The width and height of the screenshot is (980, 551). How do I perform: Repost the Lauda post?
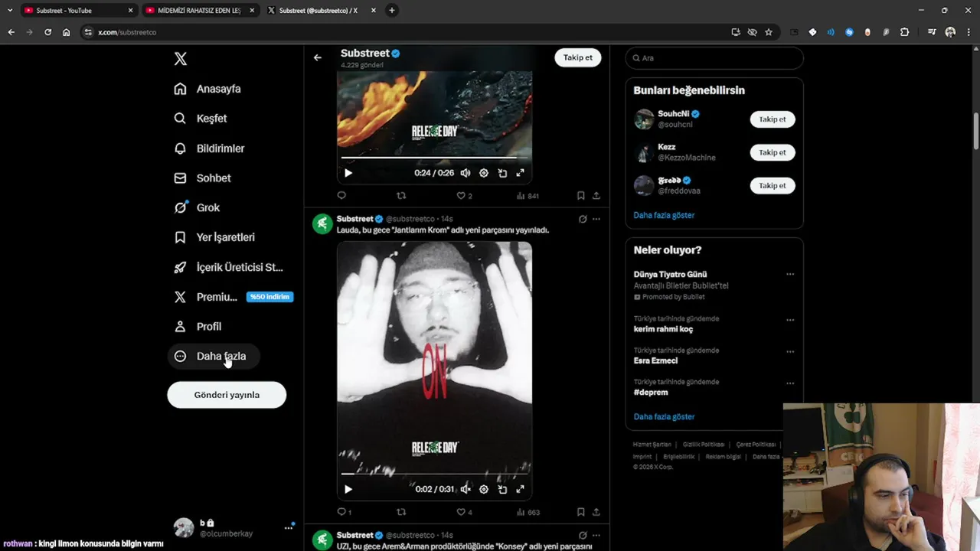(401, 512)
